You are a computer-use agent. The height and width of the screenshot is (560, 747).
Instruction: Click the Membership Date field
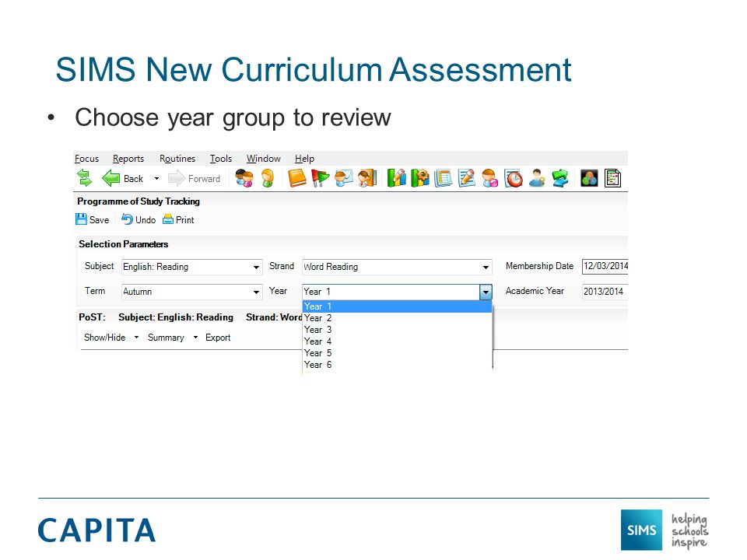605,266
